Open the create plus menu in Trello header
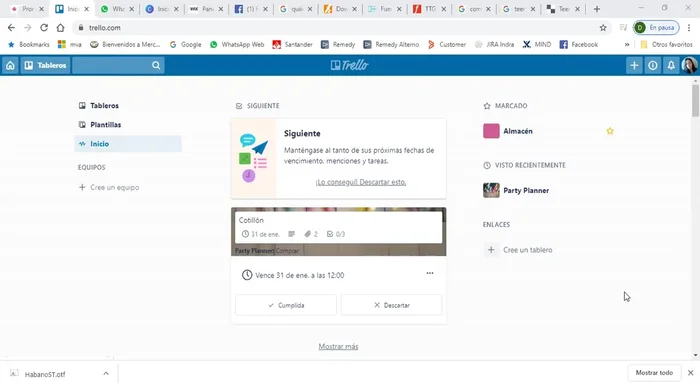Image resolution: width=700 pixels, height=386 pixels. [x=634, y=66]
